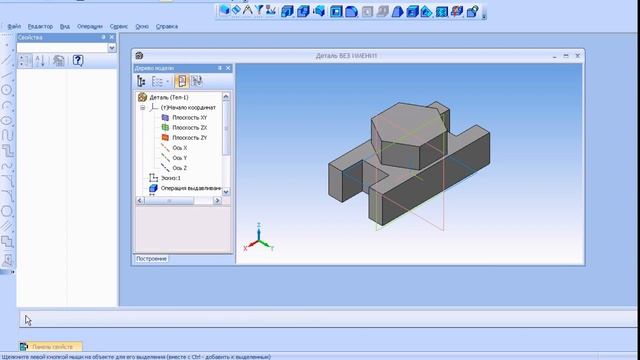640x360 pixels.
Task: Select the hatch parallel lines tool
Action: tap(7, 226)
